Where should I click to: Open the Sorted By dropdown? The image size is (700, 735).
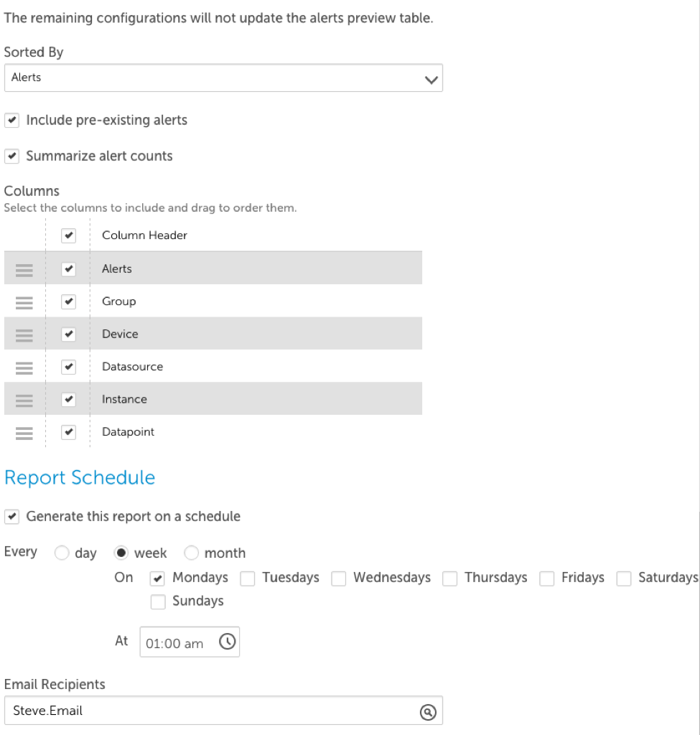[223, 78]
